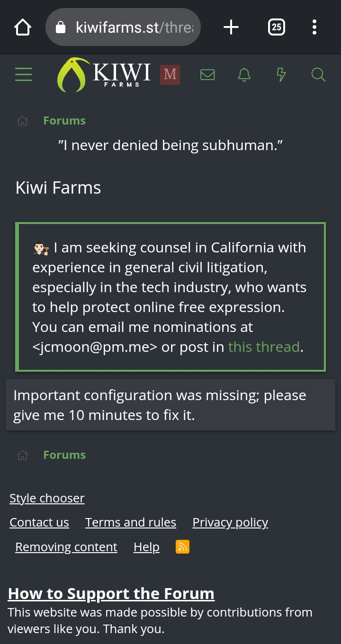The height and width of the screenshot is (644, 341).
Task: Open How to Support the Forum
Action: point(111,593)
